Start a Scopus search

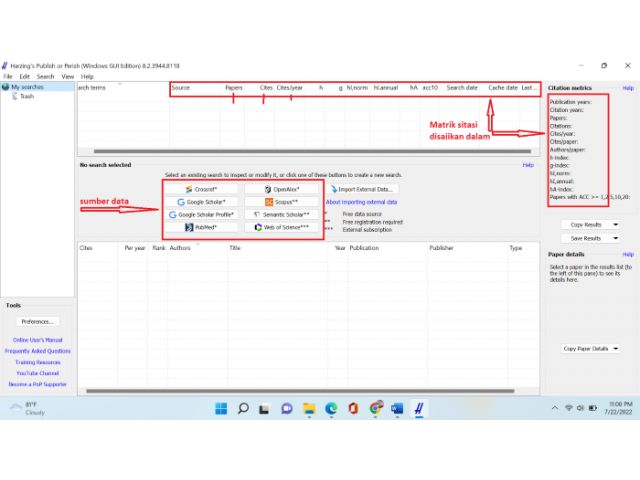point(281,202)
